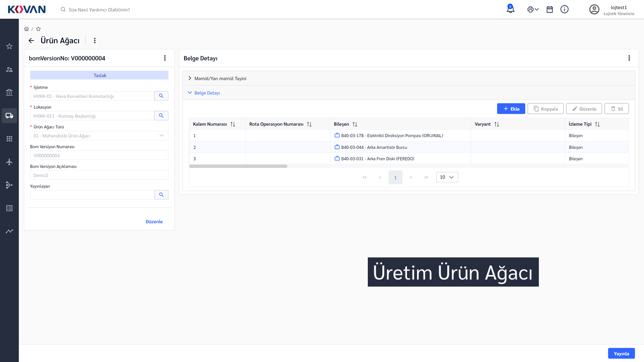This screenshot has width=644, height=362.
Task: Open the list report sidebar icon
Action: coord(9,208)
